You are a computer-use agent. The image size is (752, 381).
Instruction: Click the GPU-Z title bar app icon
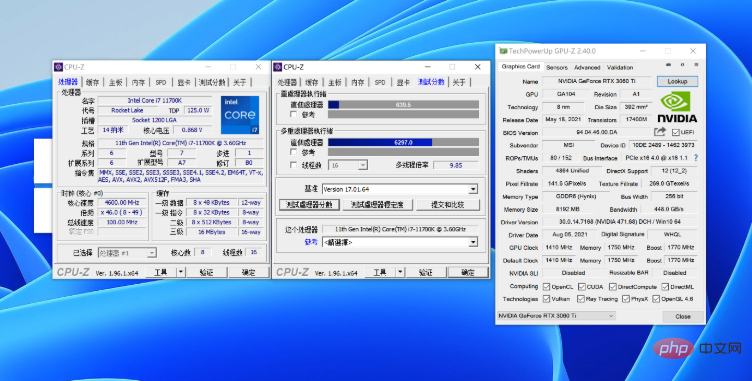pyautogui.click(x=503, y=51)
